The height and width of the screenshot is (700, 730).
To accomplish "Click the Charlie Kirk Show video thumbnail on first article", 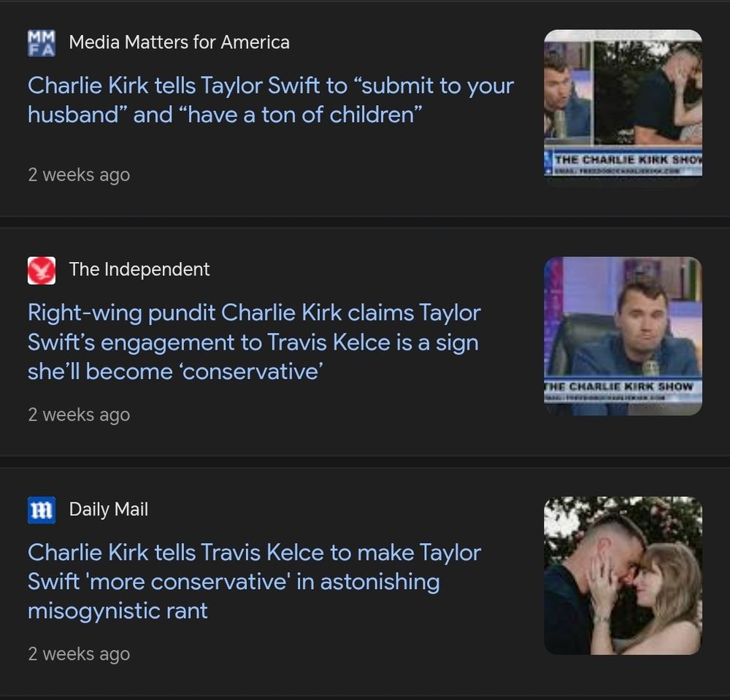I will click(x=622, y=106).
